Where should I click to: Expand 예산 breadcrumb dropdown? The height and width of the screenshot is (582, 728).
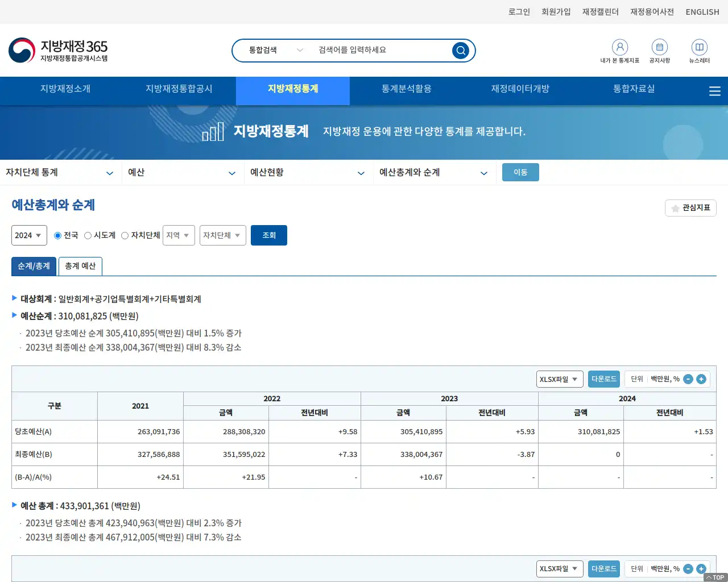[182, 172]
